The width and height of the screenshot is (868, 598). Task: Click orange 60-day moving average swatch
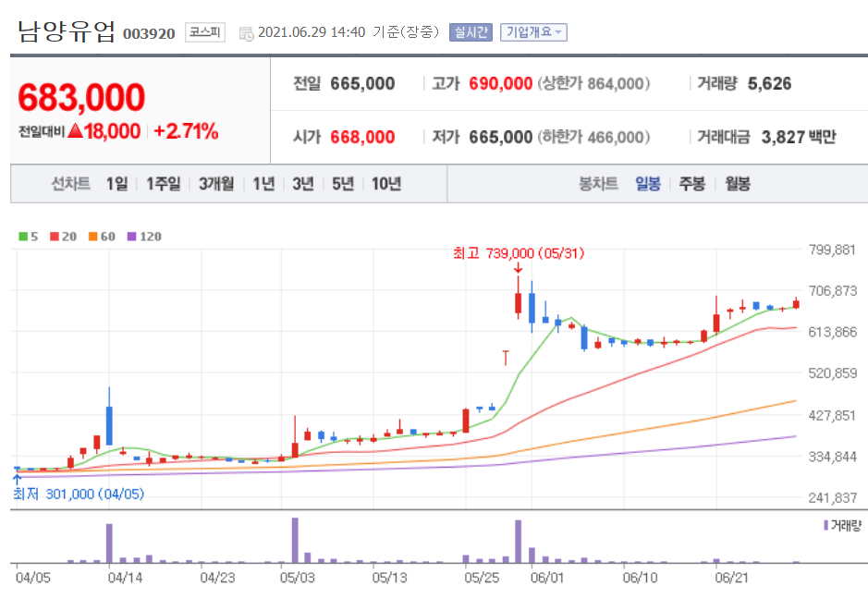[93, 237]
